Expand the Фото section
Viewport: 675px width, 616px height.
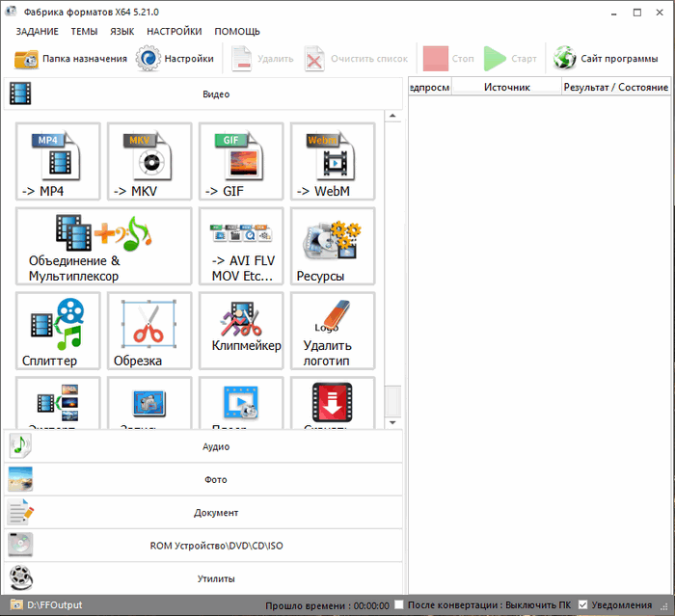[203, 479]
